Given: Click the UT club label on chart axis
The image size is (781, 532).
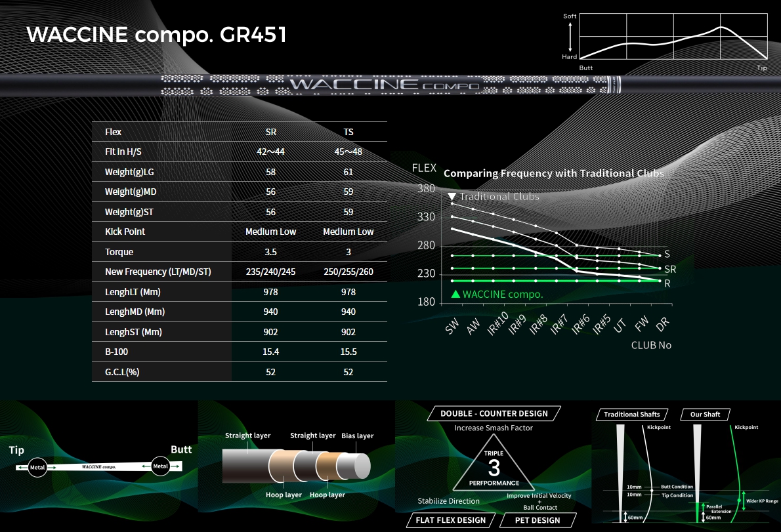Looking at the screenshot, I should [x=619, y=325].
